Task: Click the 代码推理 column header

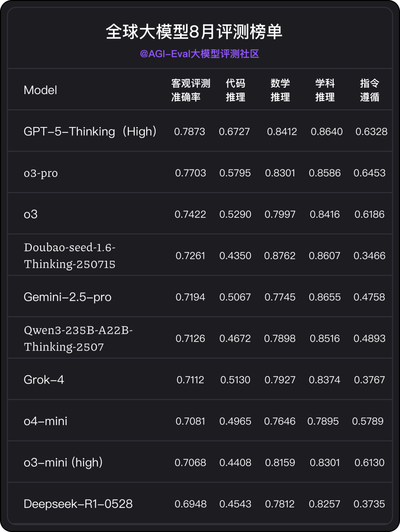Action: coord(236,90)
